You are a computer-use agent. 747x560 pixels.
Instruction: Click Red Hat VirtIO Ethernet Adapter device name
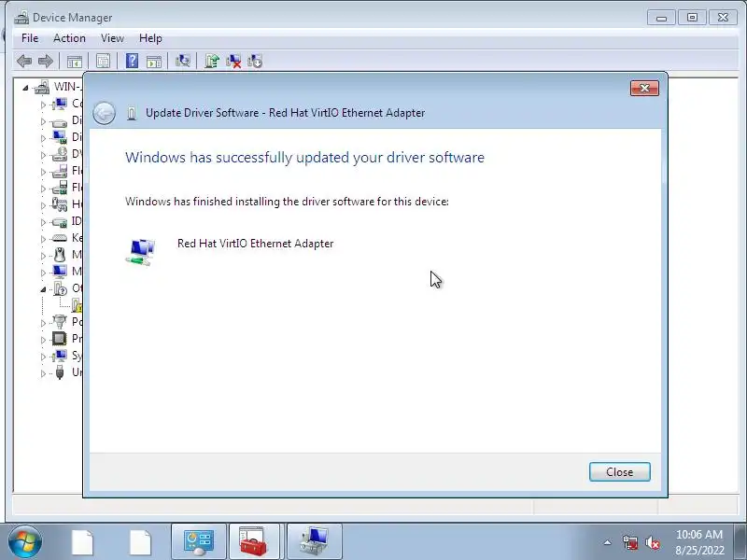255,244
